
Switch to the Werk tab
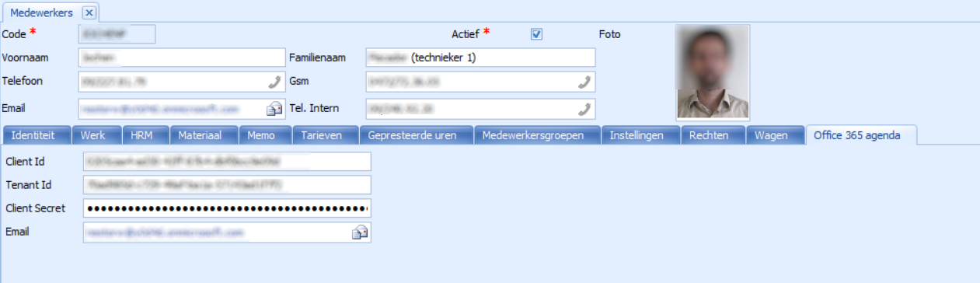pos(97,135)
